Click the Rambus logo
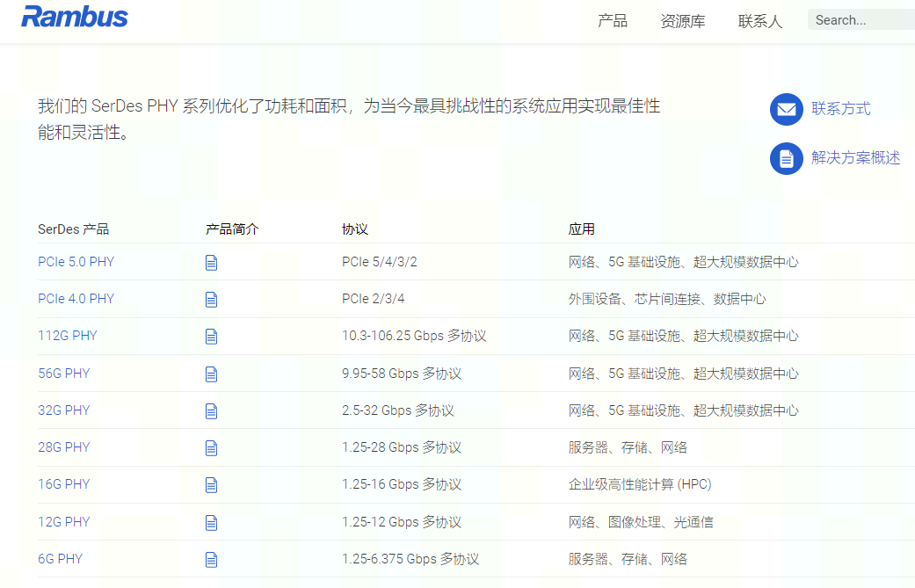The height and width of the screenshot is (588, 915). click(x=75, y=17)
